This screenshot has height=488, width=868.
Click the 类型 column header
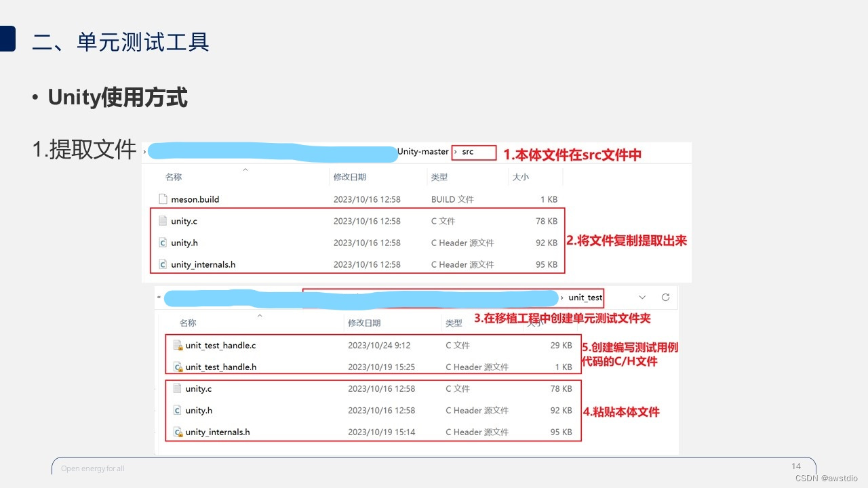pyautogui.click(x=439, y=176)
